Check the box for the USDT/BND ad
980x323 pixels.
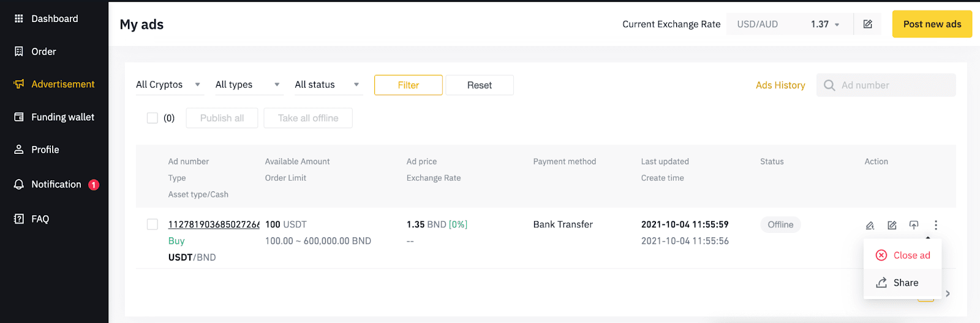pyautogui.click(x=153, y=224)
